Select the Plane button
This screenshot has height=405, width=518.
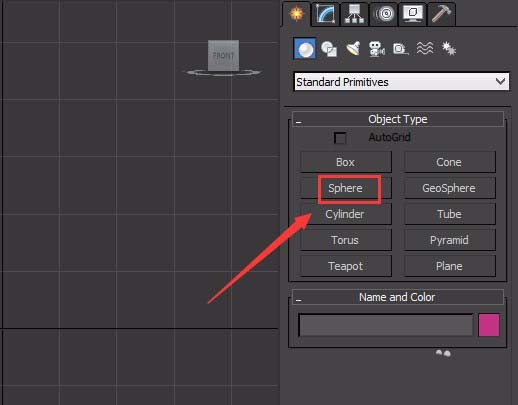pos(449,266)
